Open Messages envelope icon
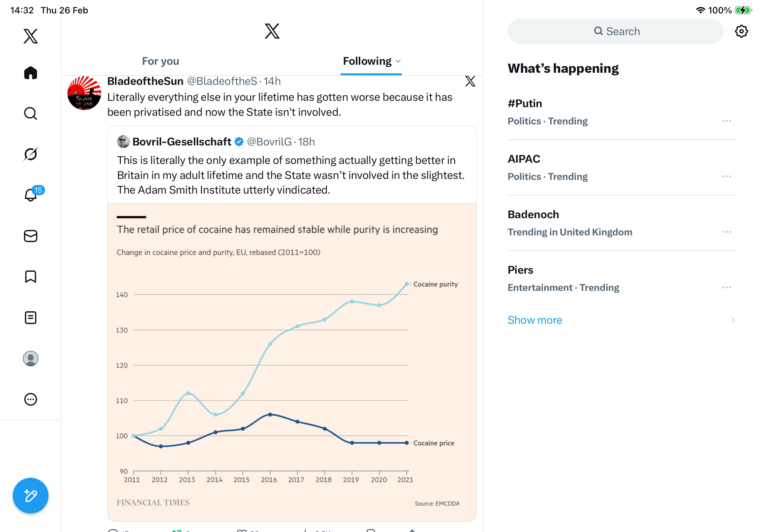Image resolution: width=762 pixels, height=532 pixels. point(31,236)
